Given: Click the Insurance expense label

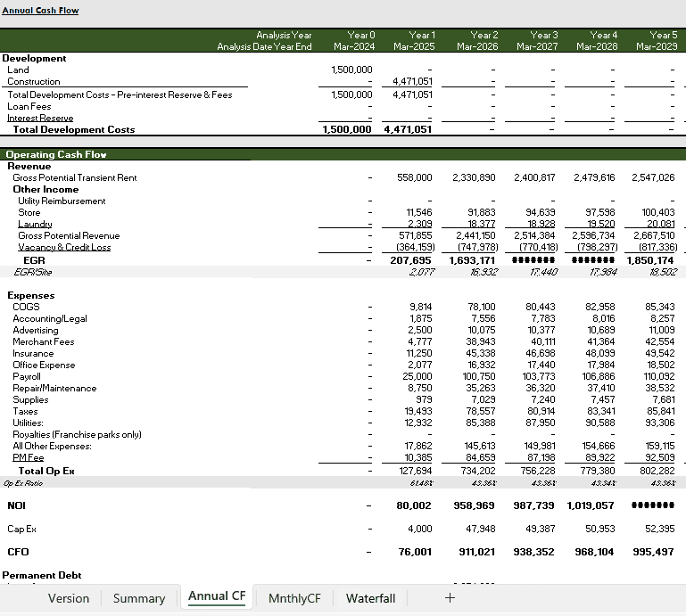Looking at the screenshot, I should point(33,353).
